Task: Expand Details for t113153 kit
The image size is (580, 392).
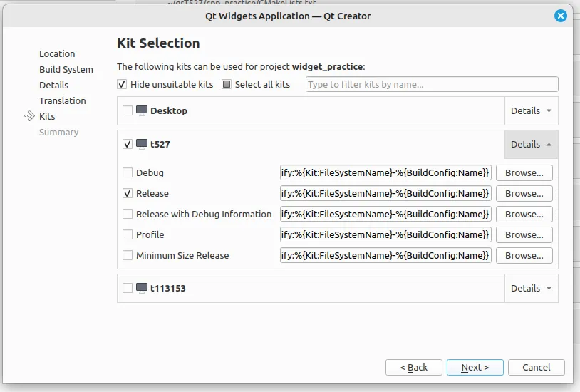Action: point(531,288)
